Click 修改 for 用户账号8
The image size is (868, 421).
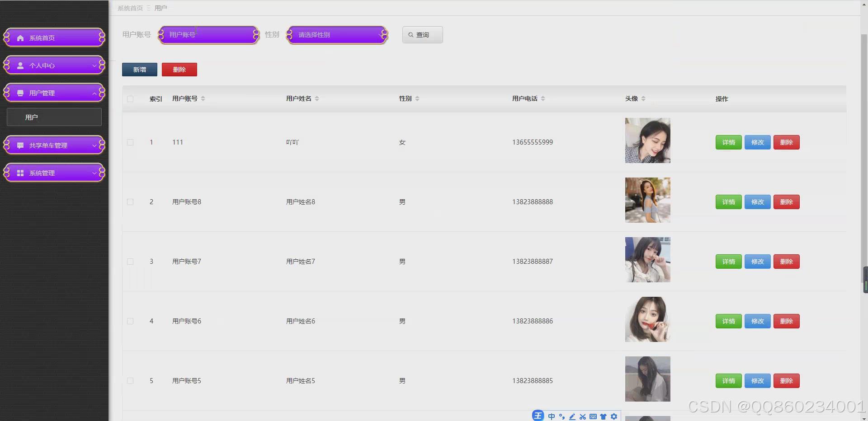click(758, 202)
